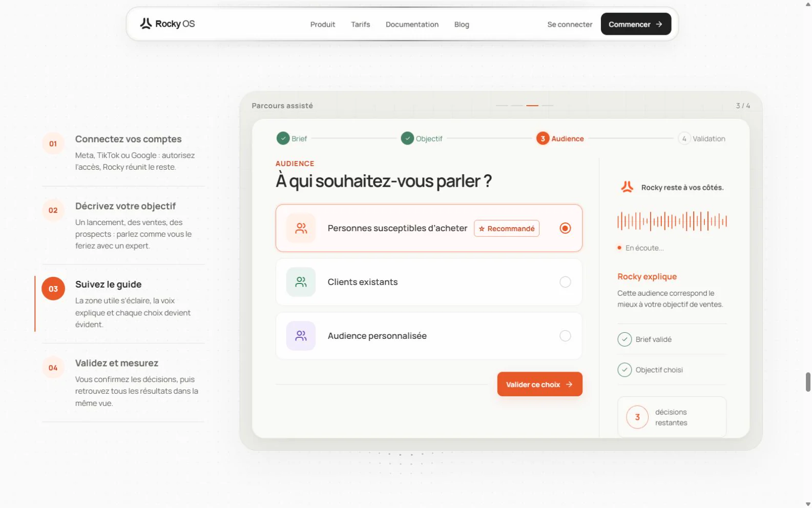Click the Rocky reste à vos côtés text
Viewport: 812px width, 508px height.
(x=682, y=188)
